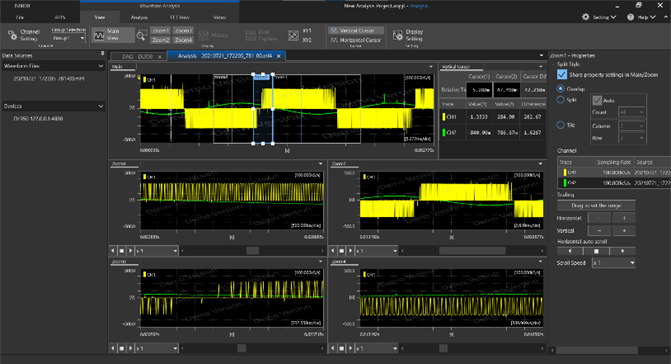Activate the Main View waveform icon
This screenshot has width=671, height=364.
pyautogui.click(x=99, y=36)
